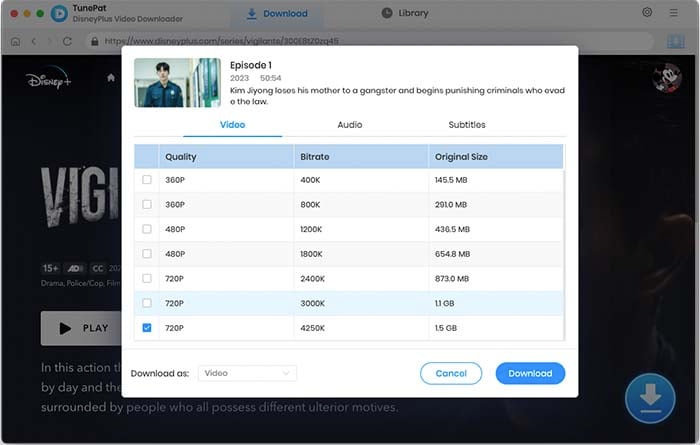Click the floating blue download icon

650,398
